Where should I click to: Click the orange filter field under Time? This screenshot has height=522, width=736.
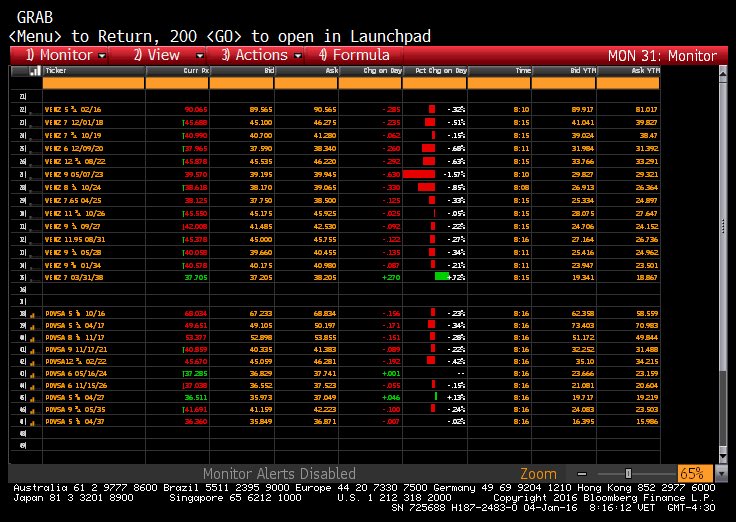click(499, 83)
